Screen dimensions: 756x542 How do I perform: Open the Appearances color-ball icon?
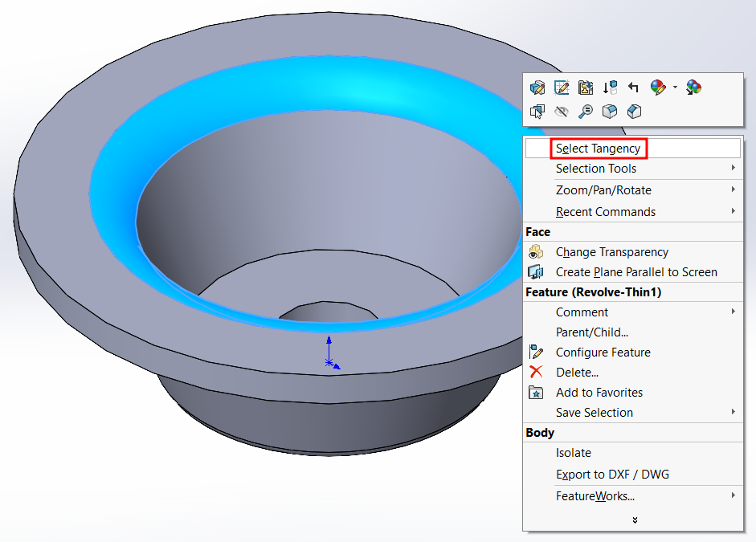pyautogui.click(x=658, y=88)
